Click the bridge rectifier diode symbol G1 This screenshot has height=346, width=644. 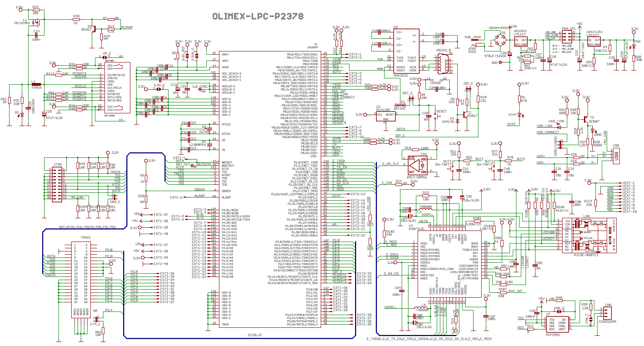500,40
